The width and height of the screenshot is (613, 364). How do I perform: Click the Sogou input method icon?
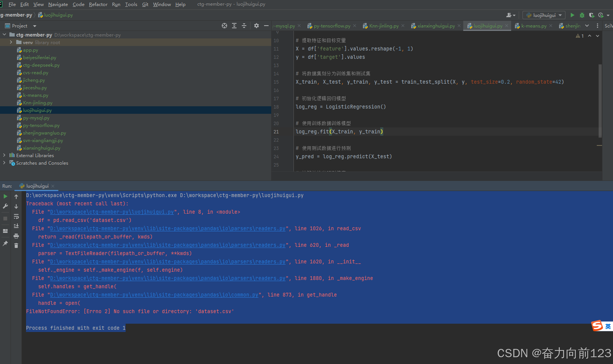[x=597, y=326]
